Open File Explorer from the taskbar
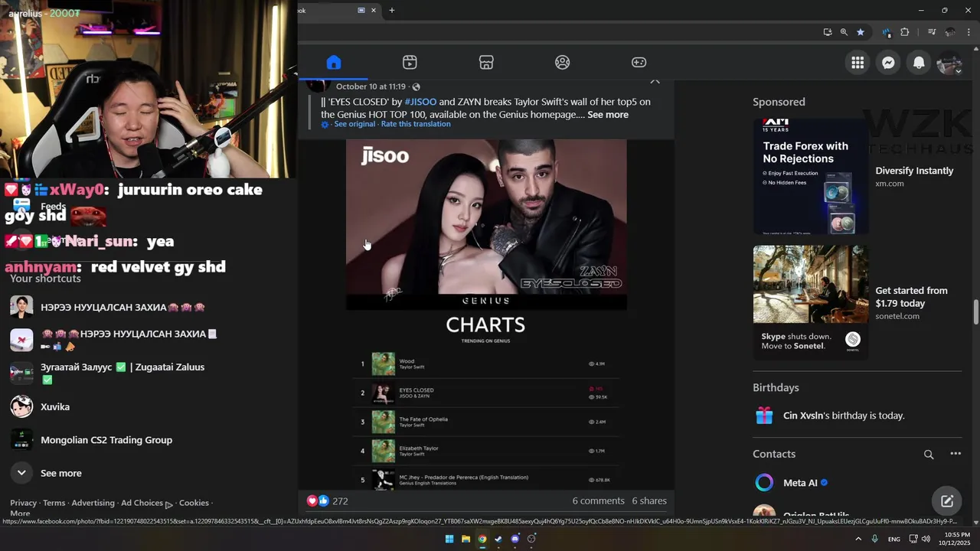The image size is (980, 551). 465,539
